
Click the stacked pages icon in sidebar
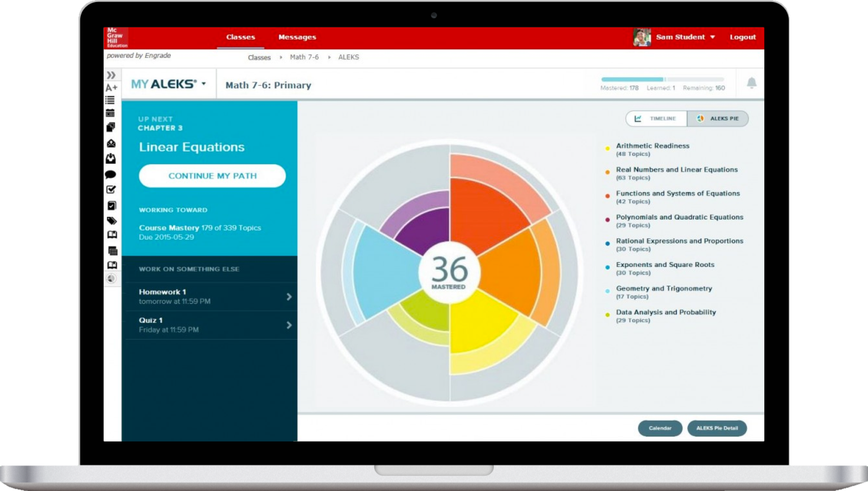click(x=111, y=127)
